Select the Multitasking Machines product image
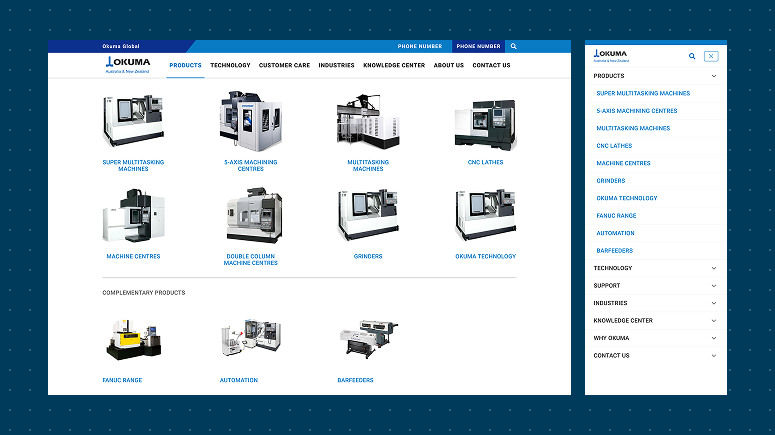 [368, 121]
